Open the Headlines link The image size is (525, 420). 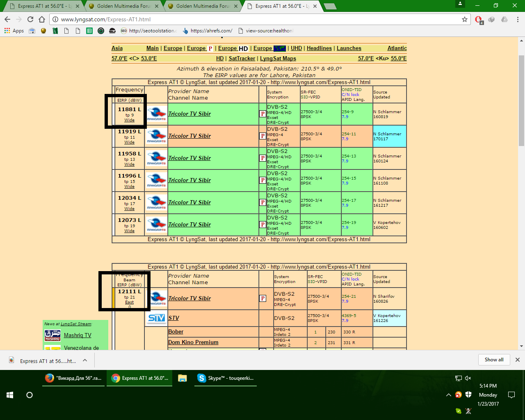319,48
